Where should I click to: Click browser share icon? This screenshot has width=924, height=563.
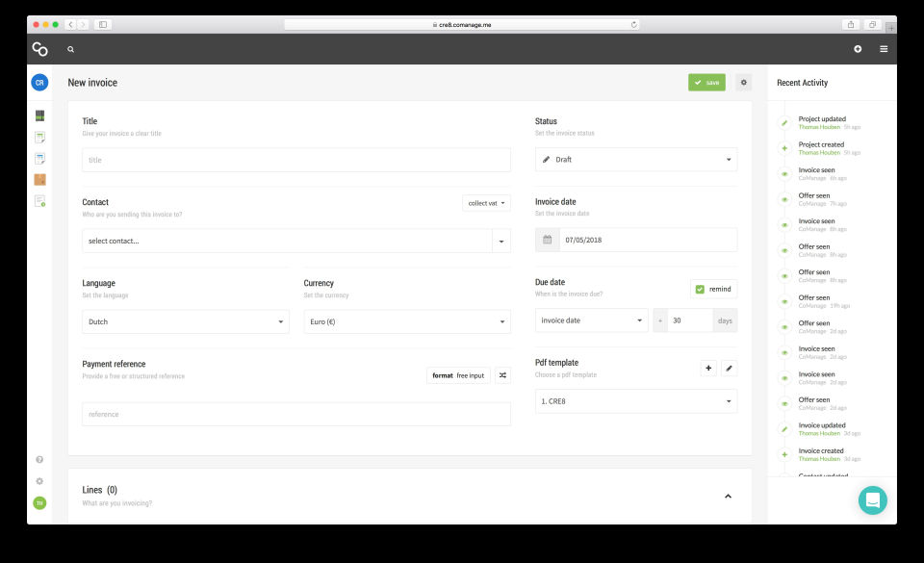[x=850, y=25]
